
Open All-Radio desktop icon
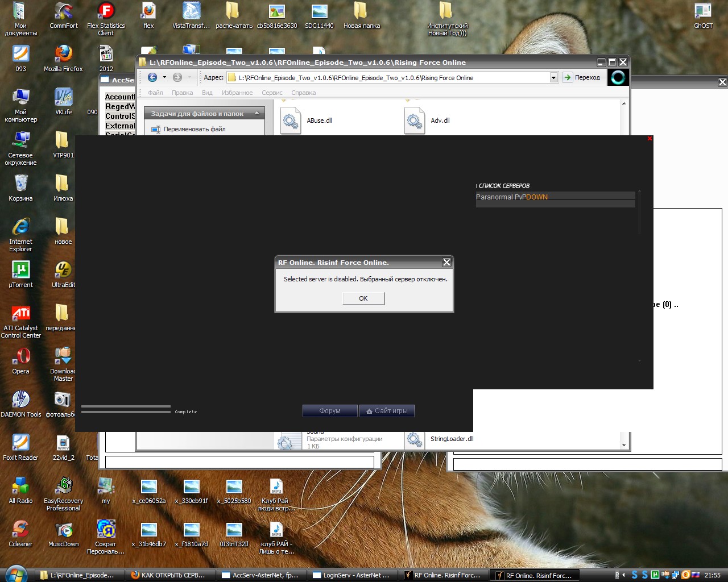20,490
